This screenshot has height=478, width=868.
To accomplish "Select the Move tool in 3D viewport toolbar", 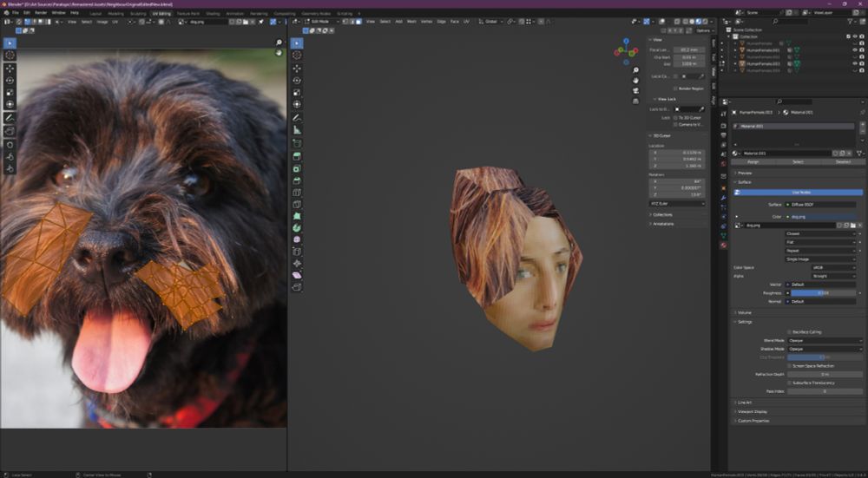I will 297,68.
